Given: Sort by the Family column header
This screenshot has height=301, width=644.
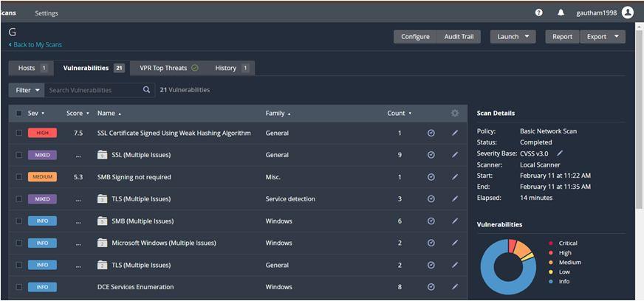Looking at the screenshot, I should (278, 113).
